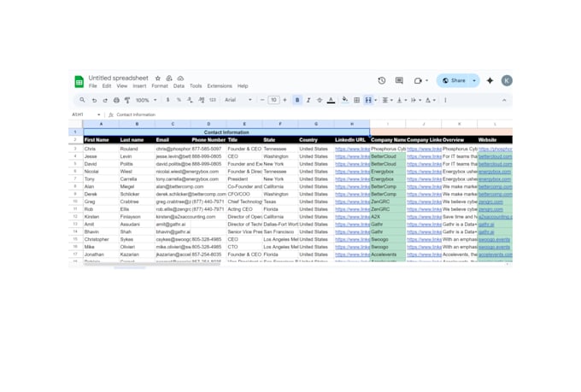The height and width of the screenshot is (392, 581).
Task: Select column A header
Action: 101,124
